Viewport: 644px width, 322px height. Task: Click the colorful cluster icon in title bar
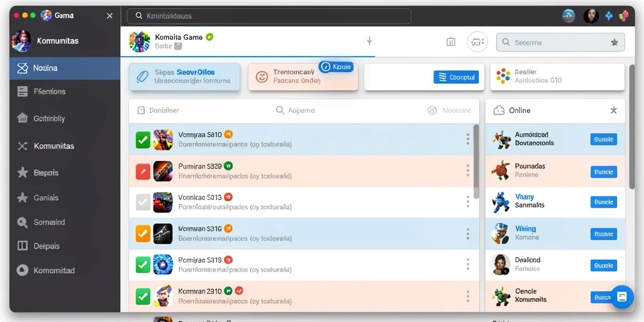point(624,16)
